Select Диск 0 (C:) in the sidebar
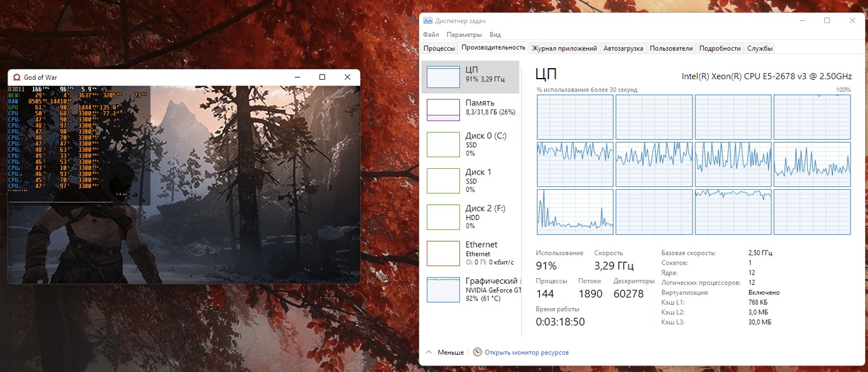This screenshot has height=372, width=868. tap(470, 144)
